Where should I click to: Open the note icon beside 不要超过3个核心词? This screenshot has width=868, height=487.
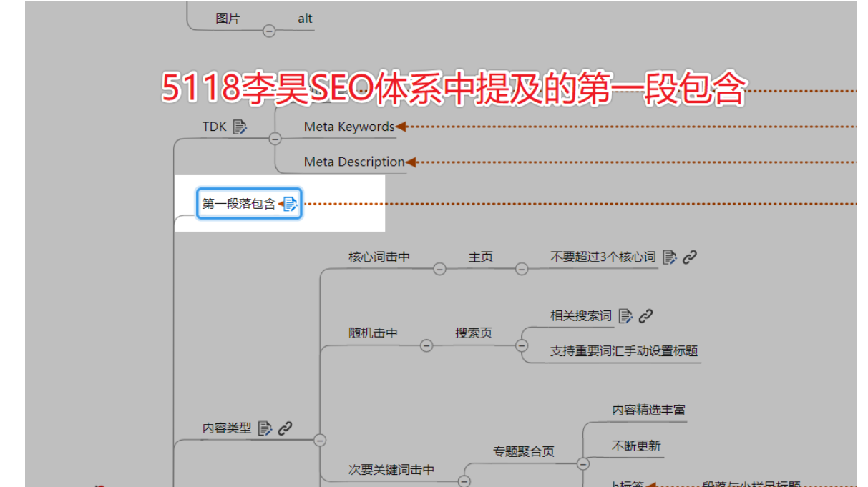[670, 257]
